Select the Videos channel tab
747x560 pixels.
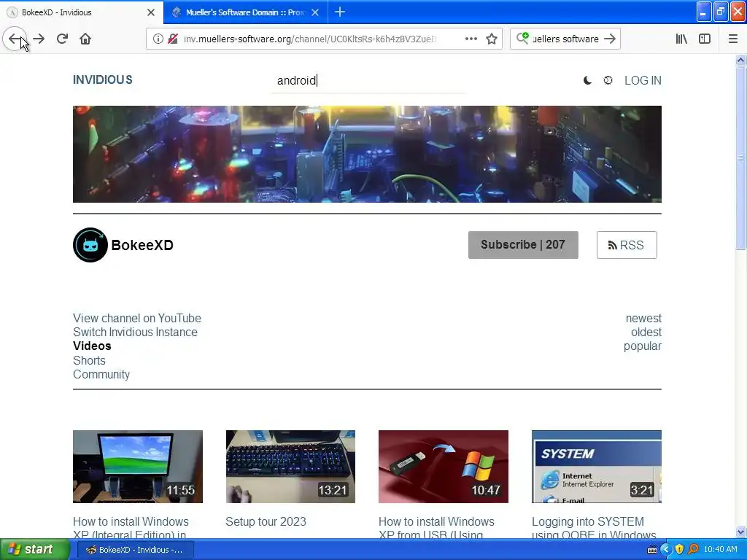pos(92,346)
